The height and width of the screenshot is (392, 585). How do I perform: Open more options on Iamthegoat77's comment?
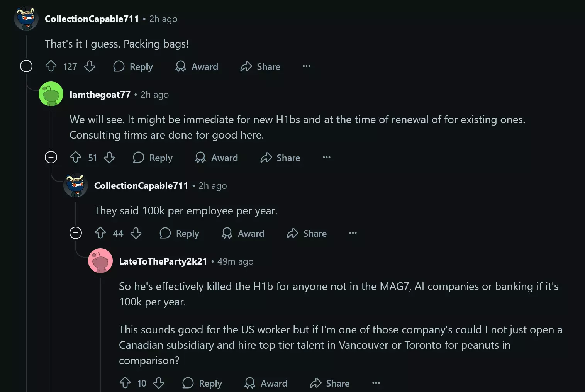[327, 158]
